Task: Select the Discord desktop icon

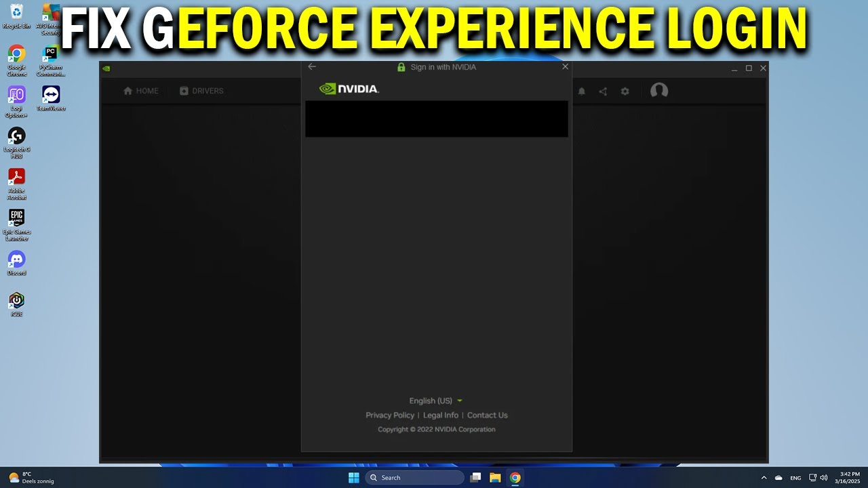Action: pyautogui.click(x=16, y=263)
